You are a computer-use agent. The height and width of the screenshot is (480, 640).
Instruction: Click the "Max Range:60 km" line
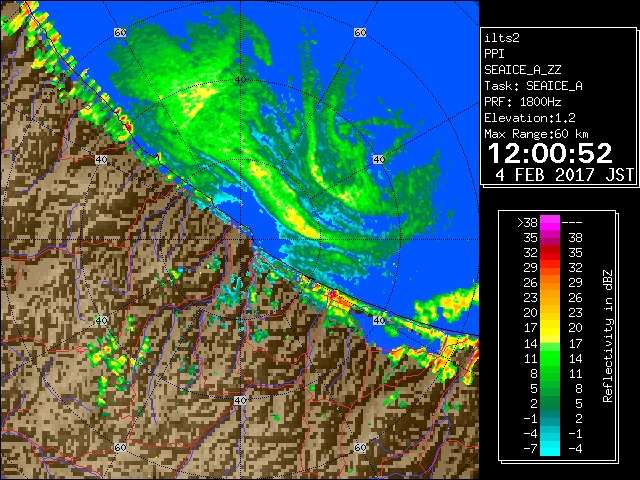pyautogui.click(x=536, y=134)
